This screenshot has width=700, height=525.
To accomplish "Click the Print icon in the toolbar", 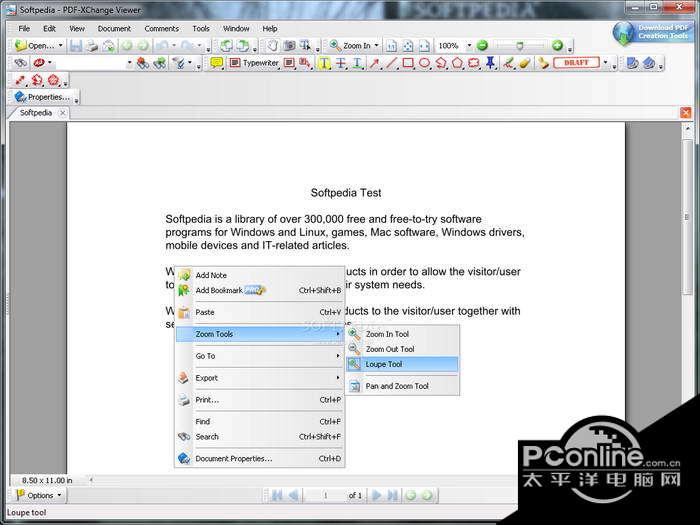I will click(92, 46).
